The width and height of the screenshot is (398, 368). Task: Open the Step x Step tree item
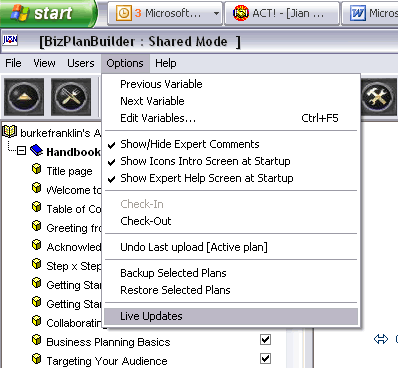point(74,266)
